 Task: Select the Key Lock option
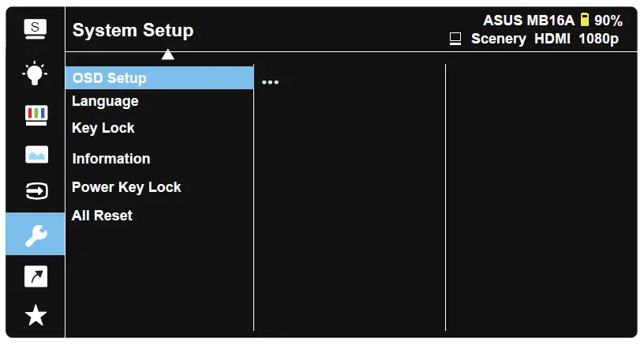(x=103, y=128)
